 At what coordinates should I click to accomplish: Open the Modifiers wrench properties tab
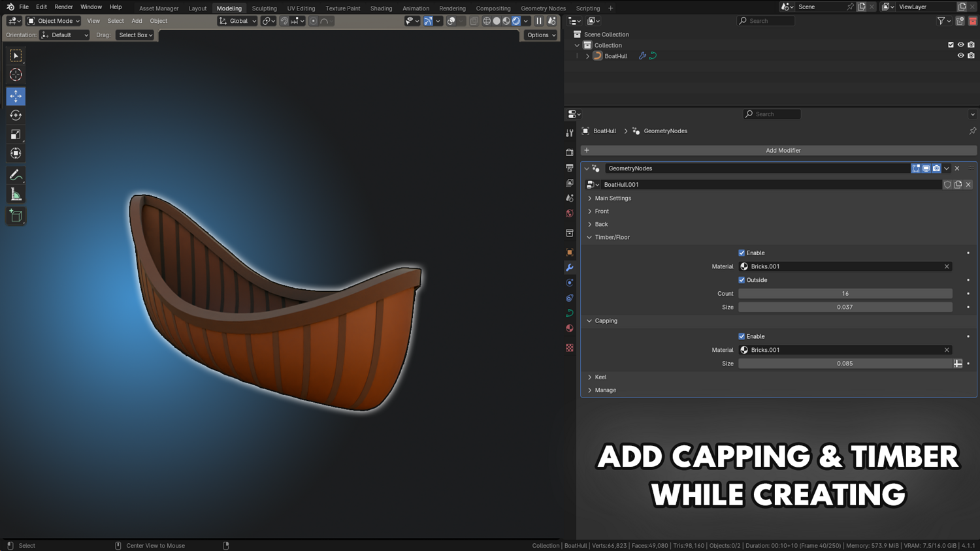click(x=570, y=268)
